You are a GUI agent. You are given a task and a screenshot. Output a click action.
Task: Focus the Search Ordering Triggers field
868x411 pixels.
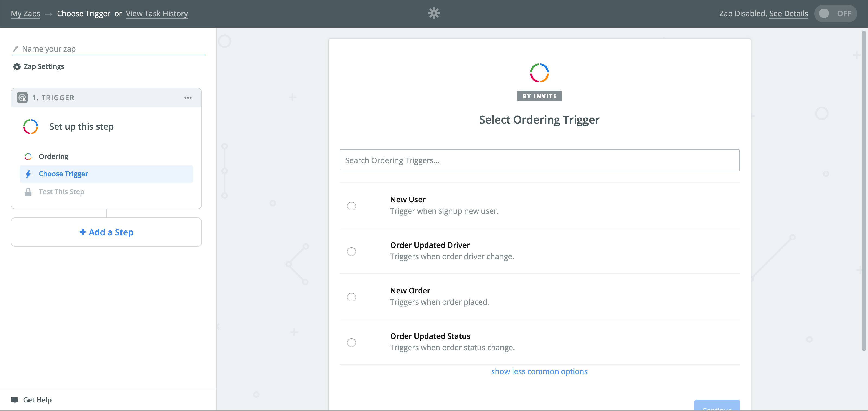(x=539, y=160)
